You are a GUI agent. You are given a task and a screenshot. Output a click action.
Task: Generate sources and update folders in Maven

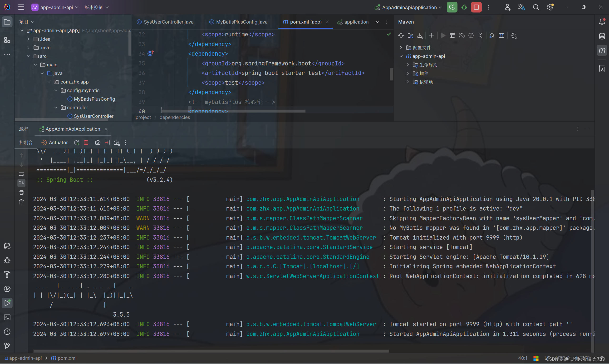[x=410, y=35]
